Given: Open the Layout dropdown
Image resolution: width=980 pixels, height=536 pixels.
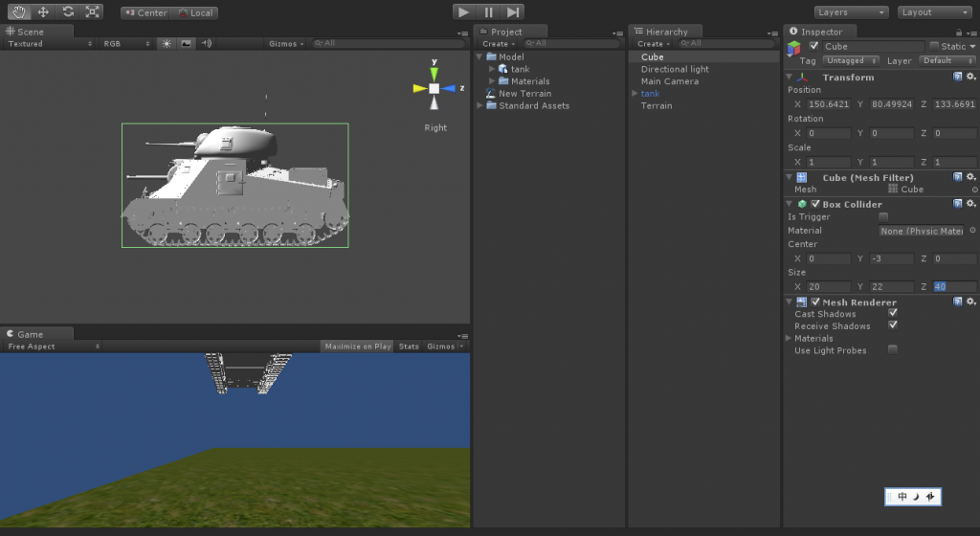Looking at the screenshot, I should coord(935,11).
